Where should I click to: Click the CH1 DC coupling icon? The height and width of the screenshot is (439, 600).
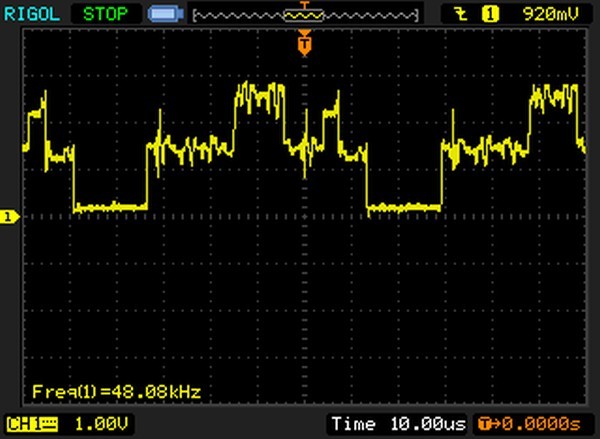[49, 424]
